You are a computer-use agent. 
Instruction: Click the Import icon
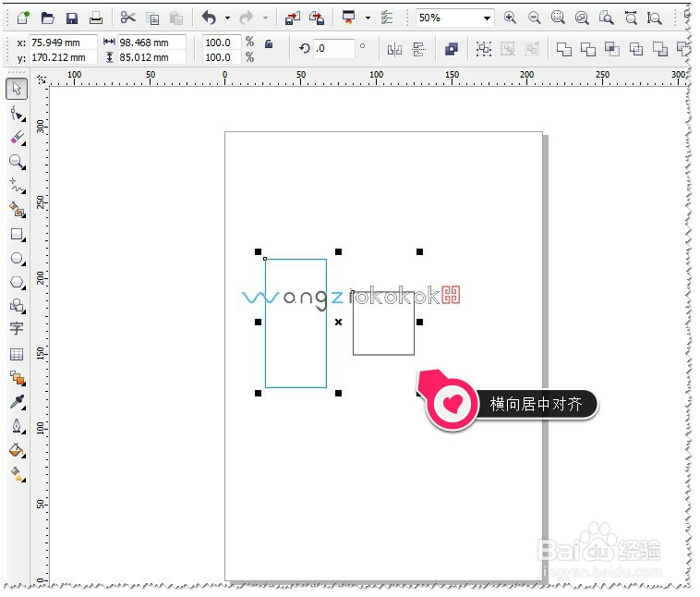click(293, 18)
